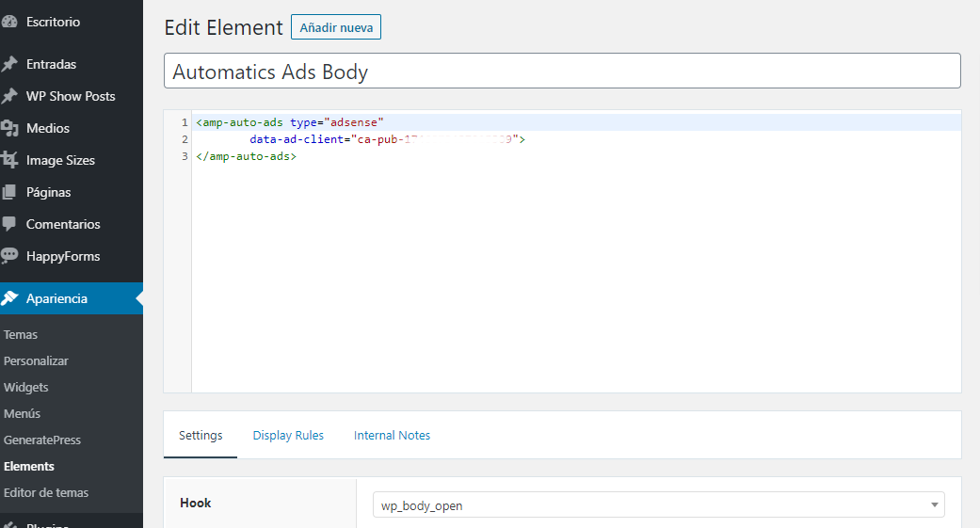Click the Comentarios speech bubble icon
The width and height of the screenshot is (980, 528).
[9, 224]
